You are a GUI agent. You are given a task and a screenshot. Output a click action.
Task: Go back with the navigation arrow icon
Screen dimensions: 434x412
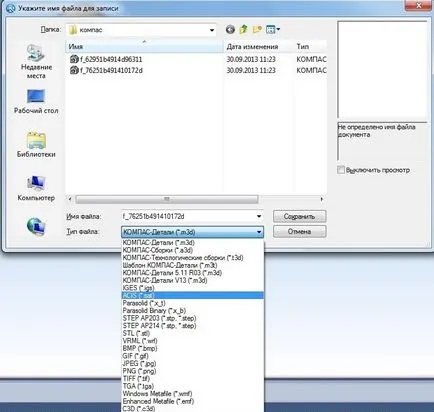tap(230, 30)
